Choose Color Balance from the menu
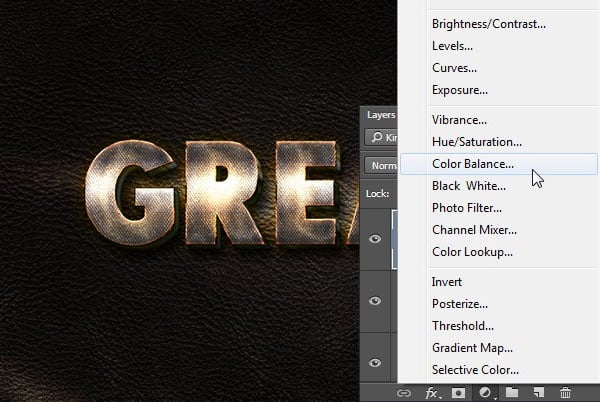The height and width of the screenshot is (402, 600). (x=473, y=164)
